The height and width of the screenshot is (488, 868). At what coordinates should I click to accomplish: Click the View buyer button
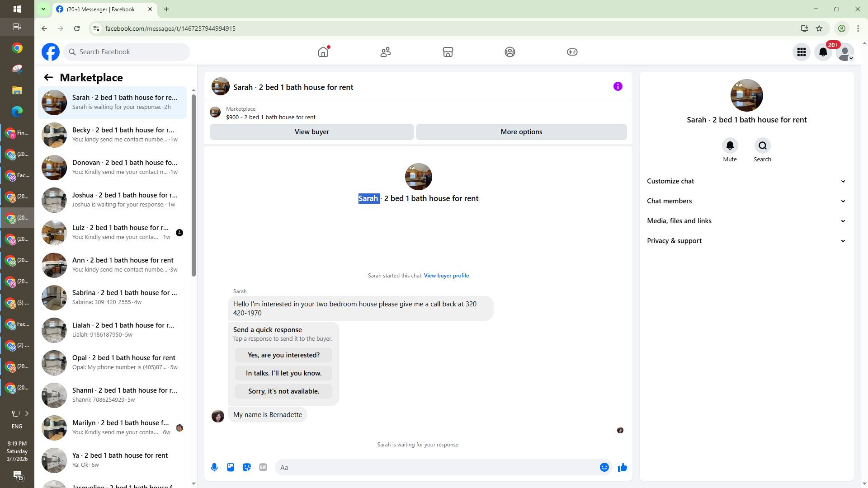[312, 132]
